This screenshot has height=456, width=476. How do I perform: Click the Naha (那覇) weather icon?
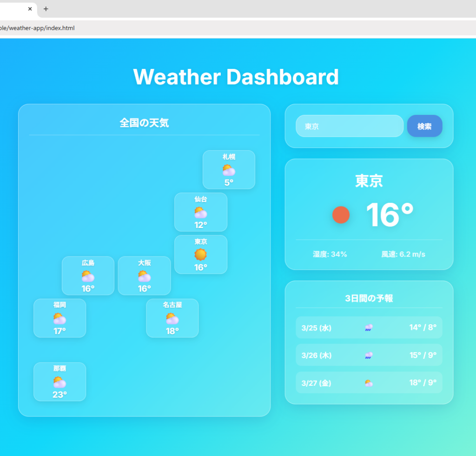tap(59, 382)
